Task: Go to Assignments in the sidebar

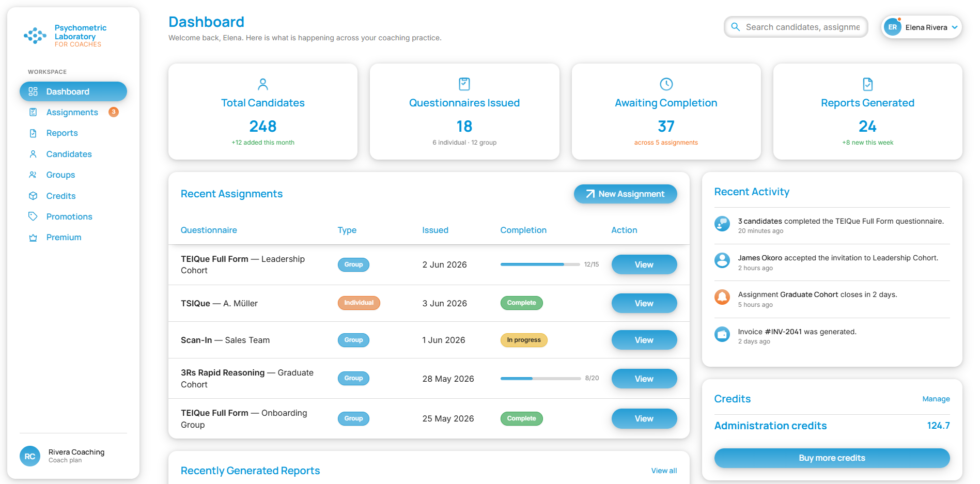Action: click(73, 112)
